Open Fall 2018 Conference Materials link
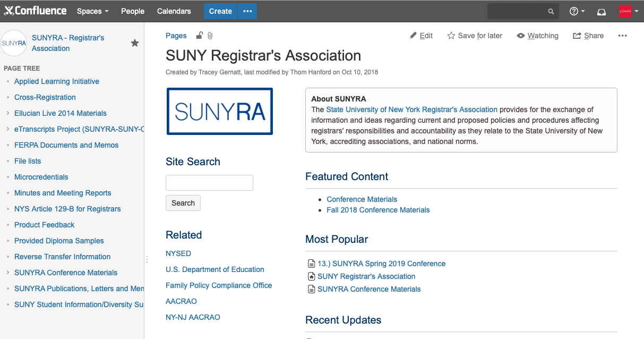644x339 pixels. coord(379,210)
